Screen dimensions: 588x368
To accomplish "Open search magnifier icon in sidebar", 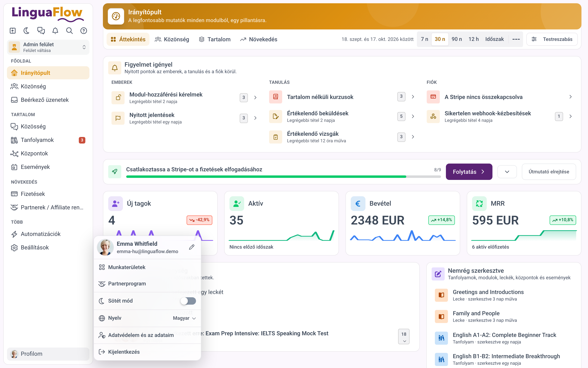I will coord(69,31).
